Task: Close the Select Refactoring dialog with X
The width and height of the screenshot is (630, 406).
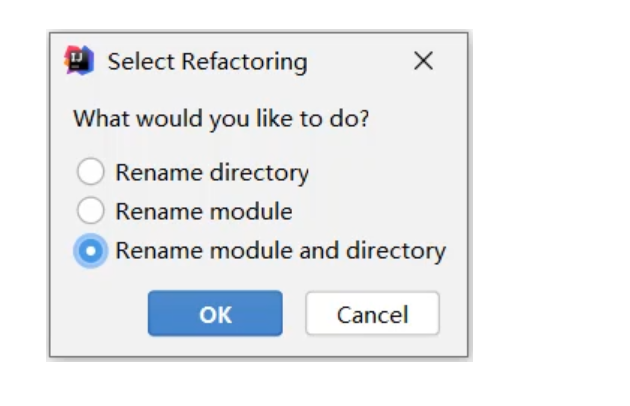Action: point(423,62)
